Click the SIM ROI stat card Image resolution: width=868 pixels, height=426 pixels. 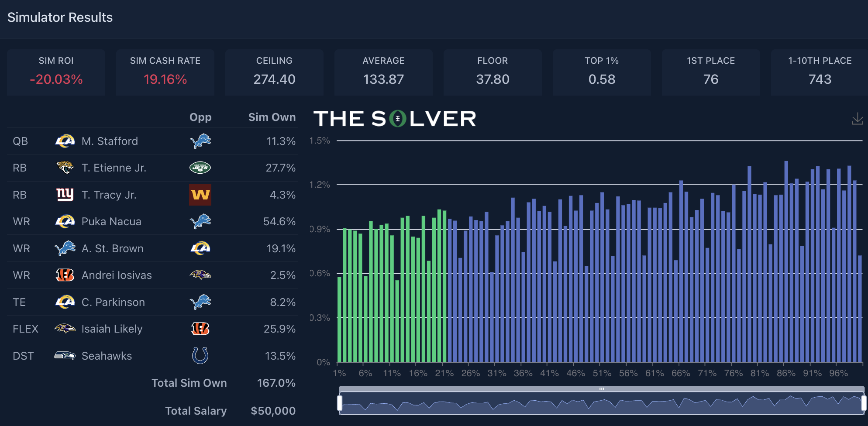click(56, 72)
